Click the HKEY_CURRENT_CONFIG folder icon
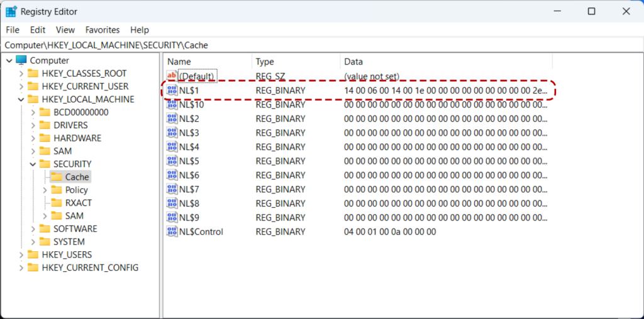644x319 pixels. [33, 268]
